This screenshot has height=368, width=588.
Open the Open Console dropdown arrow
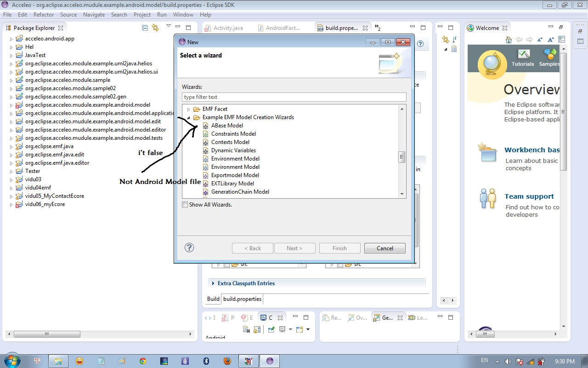tap(308, 329)
